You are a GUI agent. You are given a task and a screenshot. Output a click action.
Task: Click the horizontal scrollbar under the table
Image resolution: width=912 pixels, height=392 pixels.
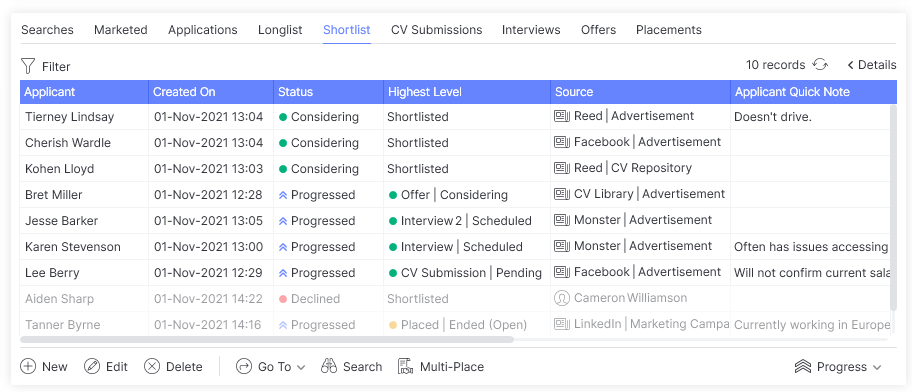coord(267,339)
